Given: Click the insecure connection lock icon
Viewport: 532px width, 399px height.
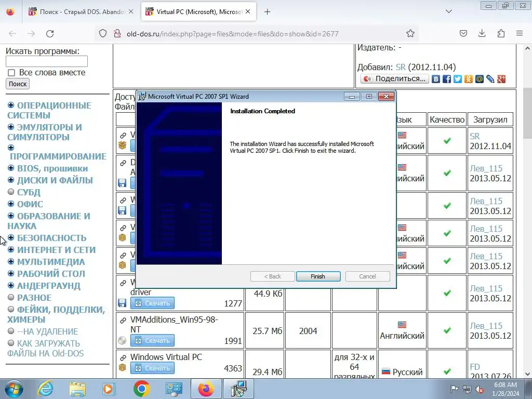Looking at the screenshot, I should tap(117, 33).
